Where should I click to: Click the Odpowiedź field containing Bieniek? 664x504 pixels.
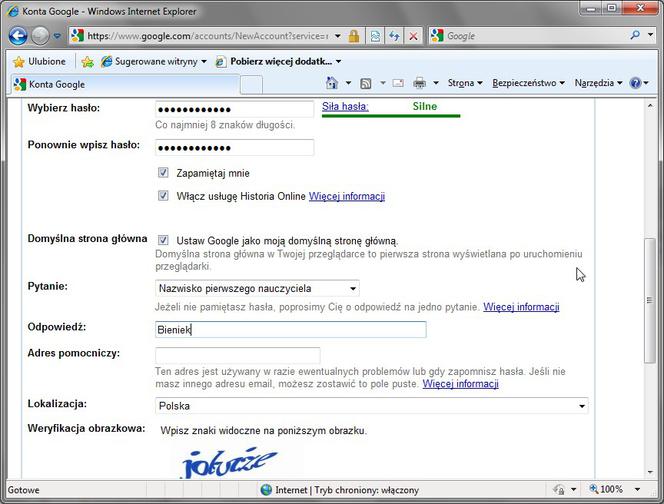coord(290,330)
